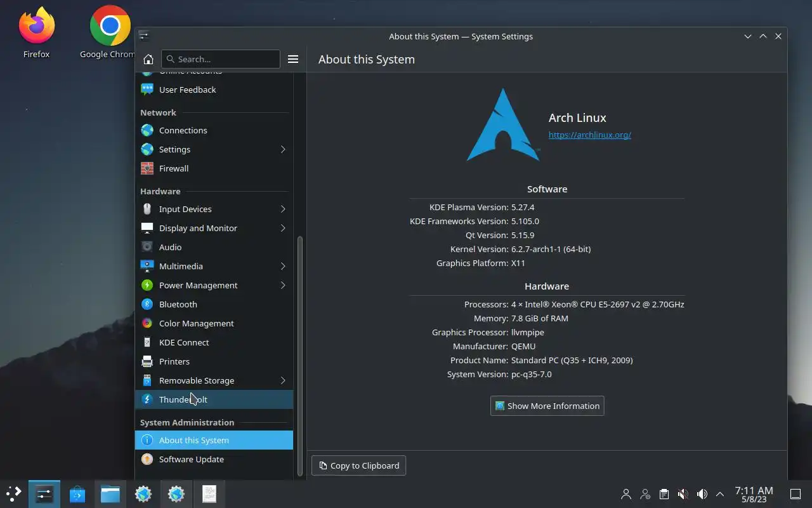The height and width of the screenshot is (508, 812).
Task: Open the application launcher in the taskbar
Action: pyautogui.click(x=13, y=493)
